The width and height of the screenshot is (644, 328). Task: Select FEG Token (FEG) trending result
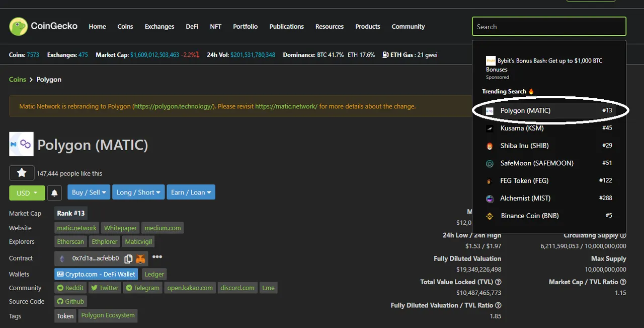click(549, 180)
